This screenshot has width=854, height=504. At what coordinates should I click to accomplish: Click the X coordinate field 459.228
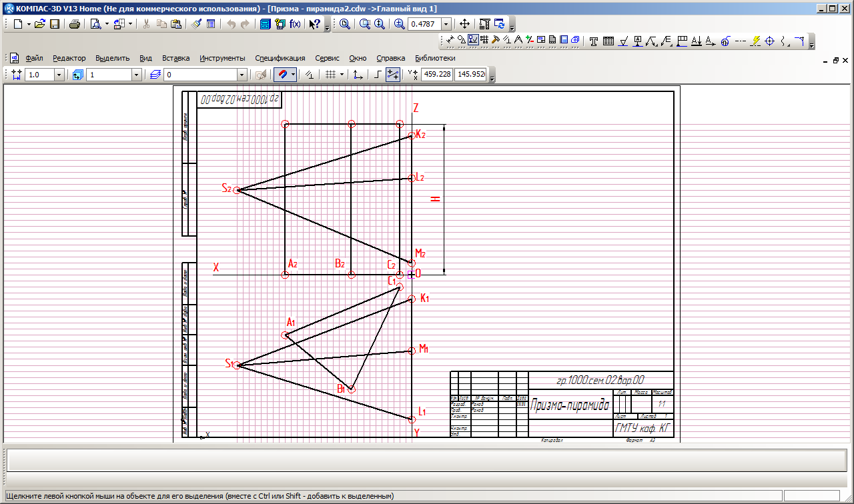[437, 75]
